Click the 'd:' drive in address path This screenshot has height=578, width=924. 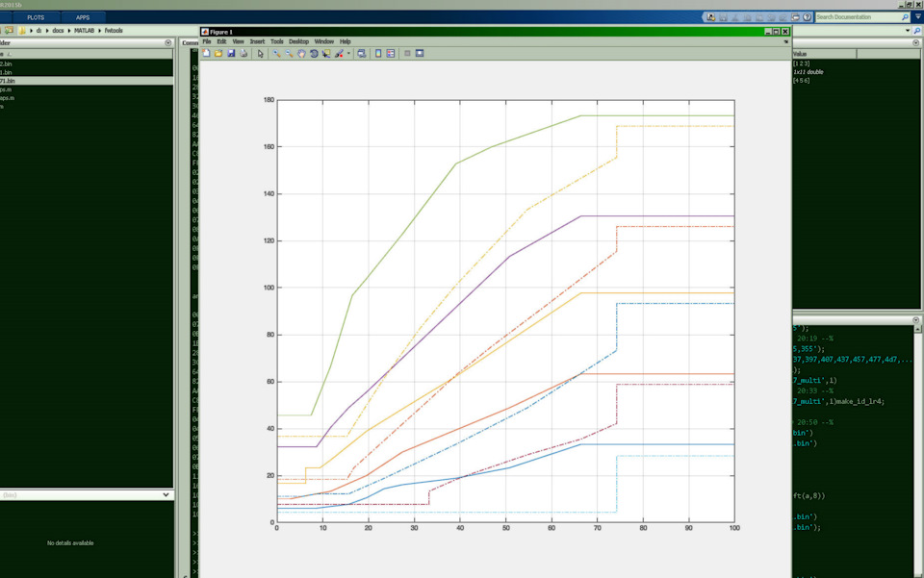(38, 31)
